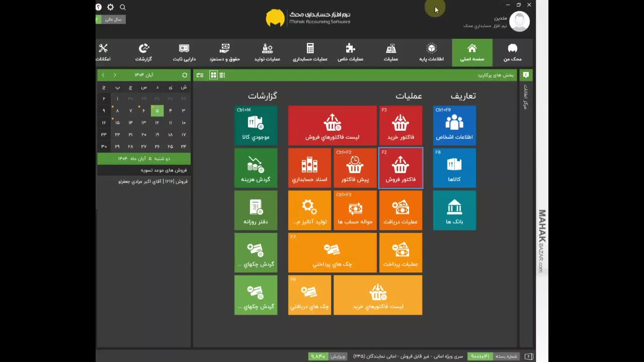Image resolution: width=644 pixels, height=362 pixels.
Task: Click the search magnifier icon in title bar
Action: (x=123, y=7)
